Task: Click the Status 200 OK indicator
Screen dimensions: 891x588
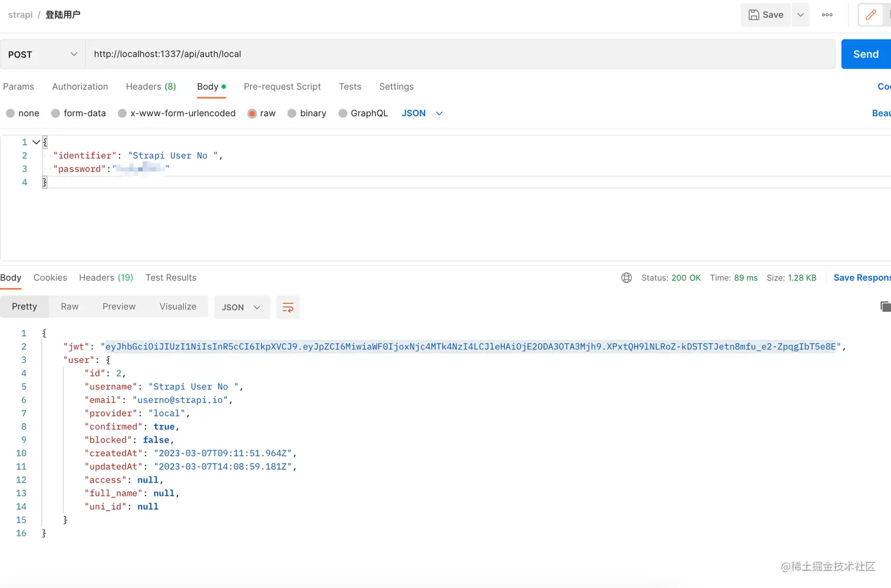Action: [671, 278]
